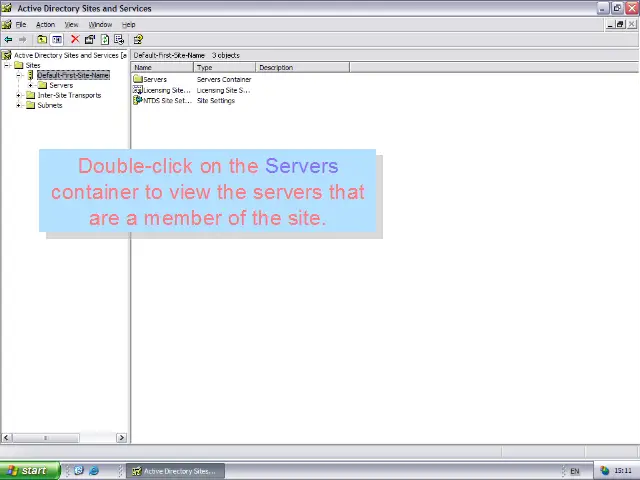
Task: Restore the inner MDI child window
Action: (620, 24)
